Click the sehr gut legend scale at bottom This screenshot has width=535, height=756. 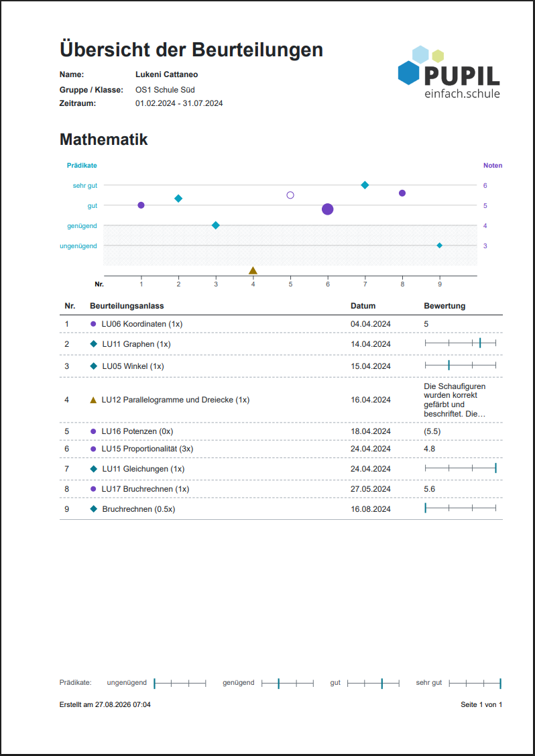tap(475, 683)
